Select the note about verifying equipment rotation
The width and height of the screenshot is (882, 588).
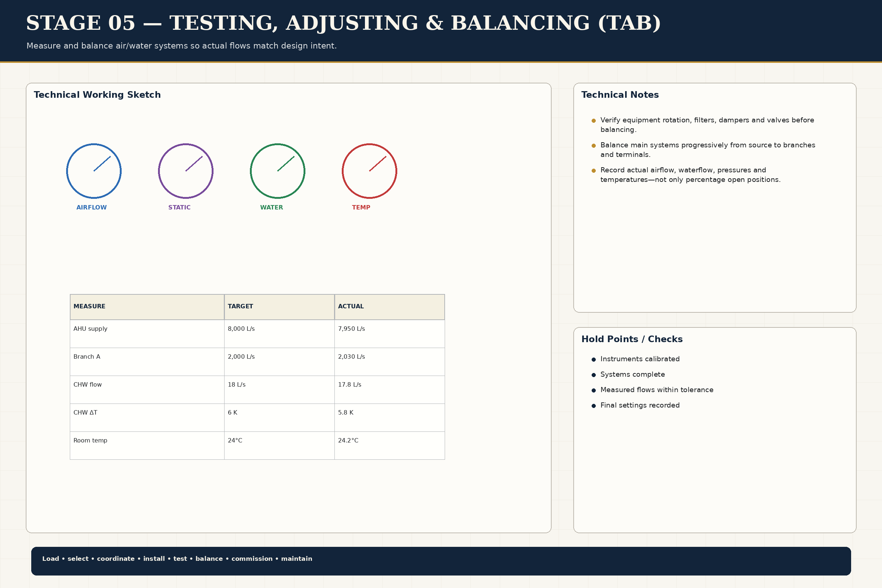pos(707,125)
